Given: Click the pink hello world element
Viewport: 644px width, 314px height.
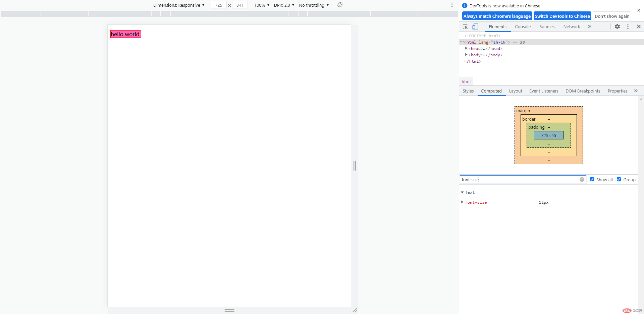Looking at the screenshot, I should point(126,34).
